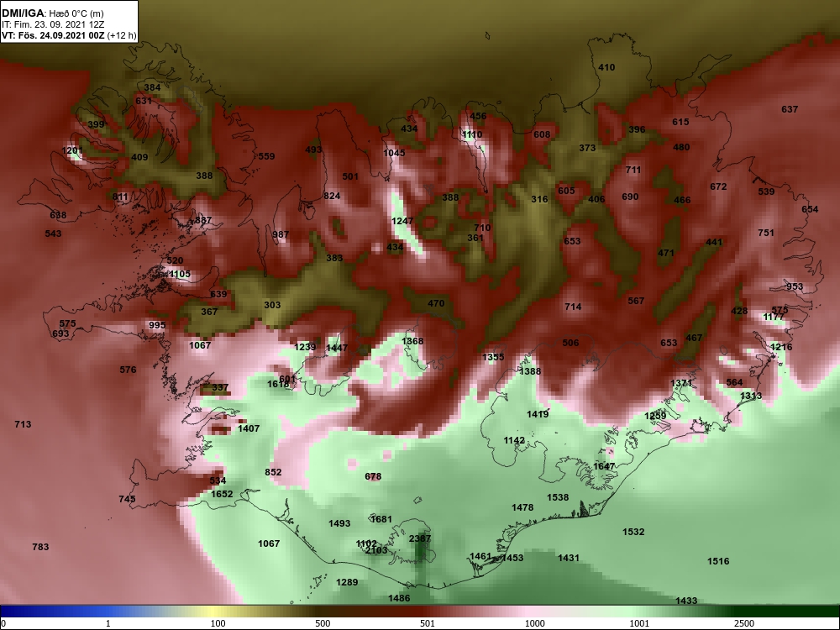
Task: Select the 1201 value
Action: [72, 150]
